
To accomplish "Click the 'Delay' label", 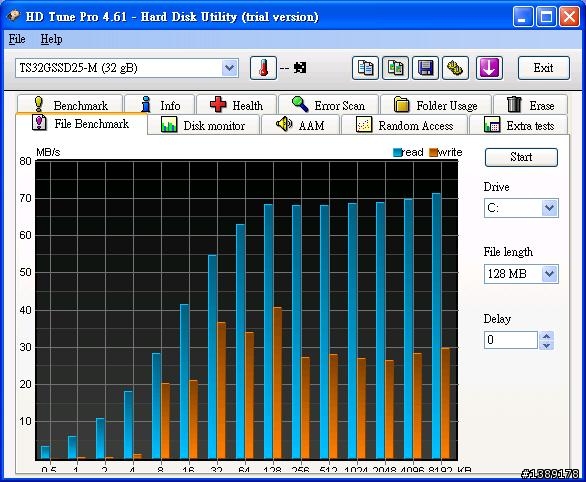I will click(x=497, y=319).
